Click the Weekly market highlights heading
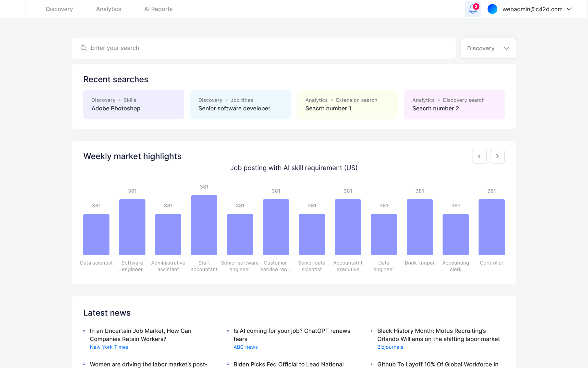 (132, 156)
